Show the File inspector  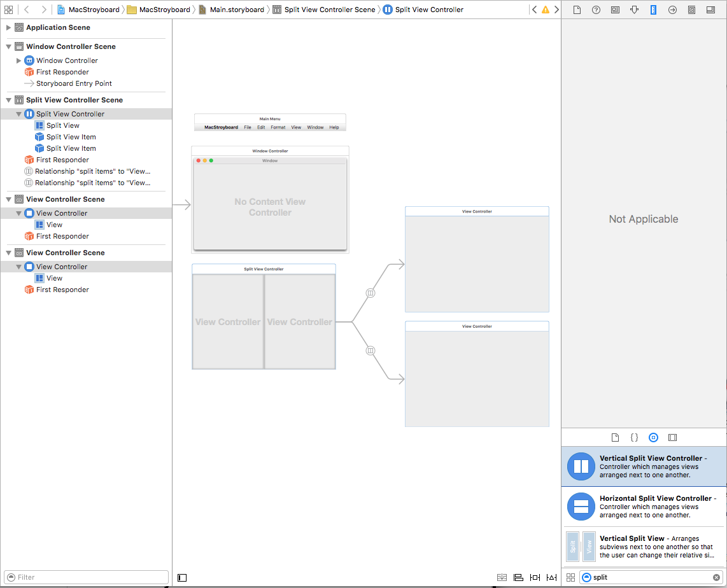point(577,10)
